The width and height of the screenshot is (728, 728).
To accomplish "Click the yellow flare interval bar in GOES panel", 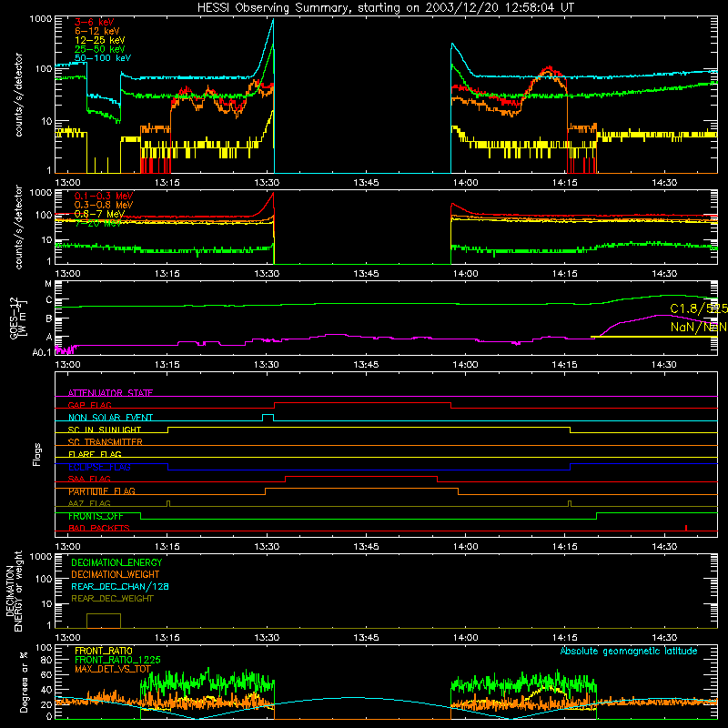I will click(x=653, y=337).
